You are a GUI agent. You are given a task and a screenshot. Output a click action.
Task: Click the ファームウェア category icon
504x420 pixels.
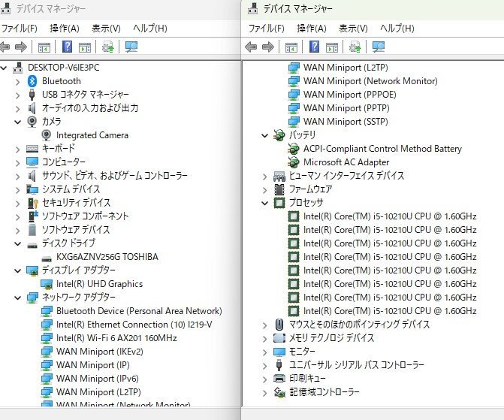pos(279,189)
